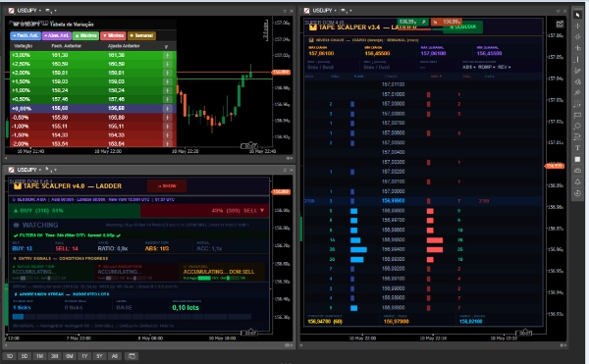589x364 pixels.
Task: Select the 1D timeframe tab
Action: coord(10,356)
